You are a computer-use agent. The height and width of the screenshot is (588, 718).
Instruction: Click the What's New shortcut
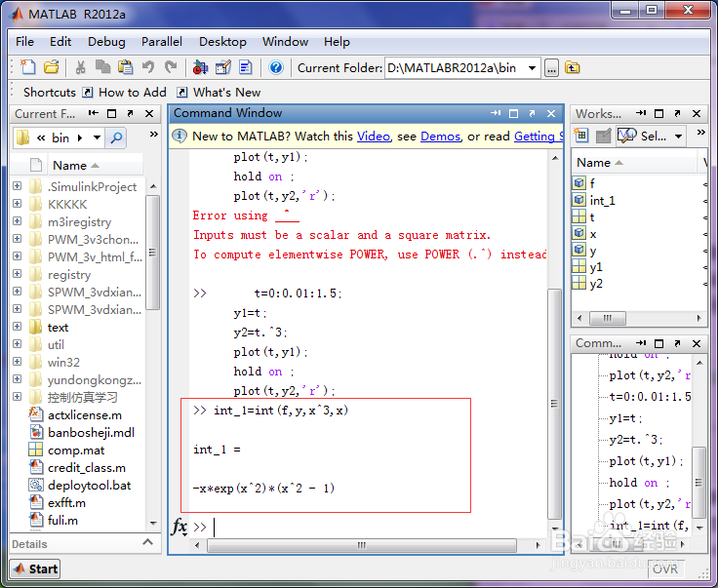(219, 93)
